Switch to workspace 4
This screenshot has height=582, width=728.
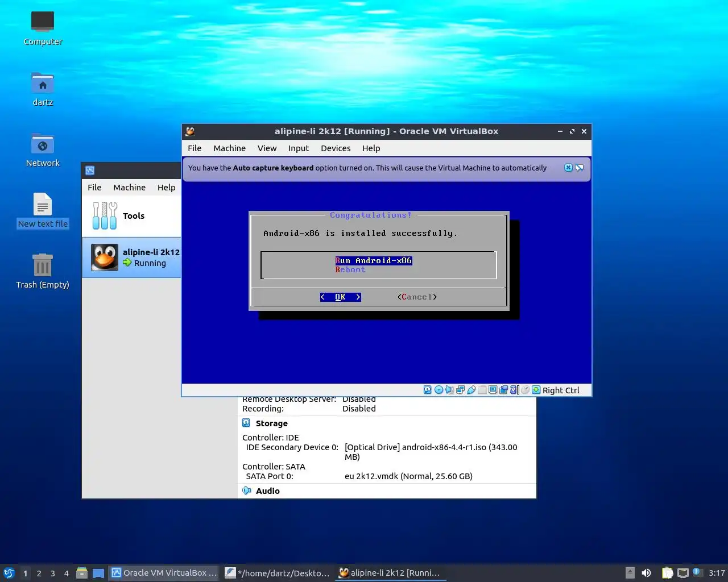[x=66, y=573]
